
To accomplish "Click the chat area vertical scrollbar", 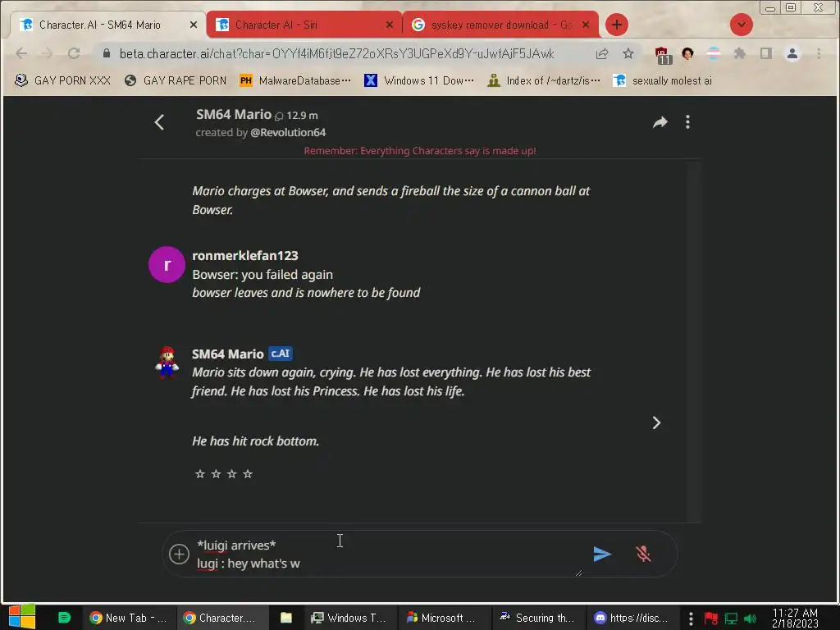I will [x=694, y=340].
